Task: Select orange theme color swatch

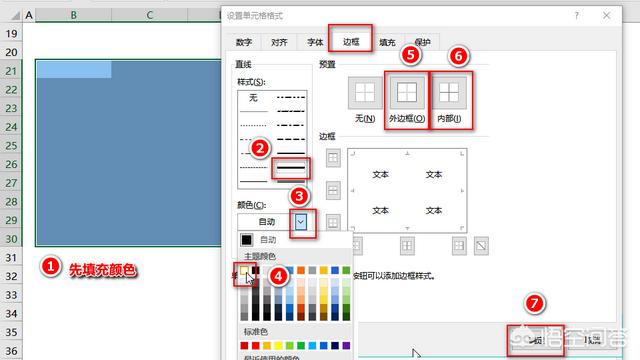Action: pos(301,270)
